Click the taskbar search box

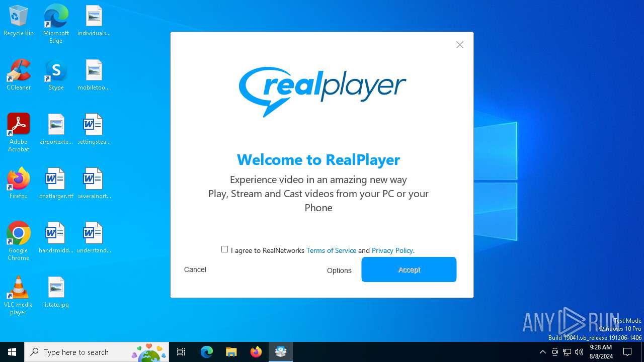pos(97,352)
